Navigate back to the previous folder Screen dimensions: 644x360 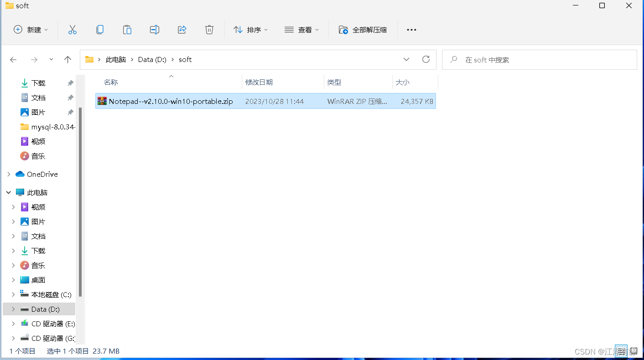point(13,59)
